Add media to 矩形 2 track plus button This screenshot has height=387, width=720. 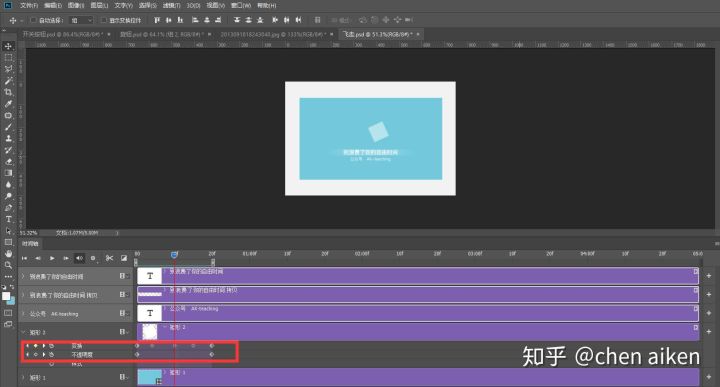(x=709, y=331)
